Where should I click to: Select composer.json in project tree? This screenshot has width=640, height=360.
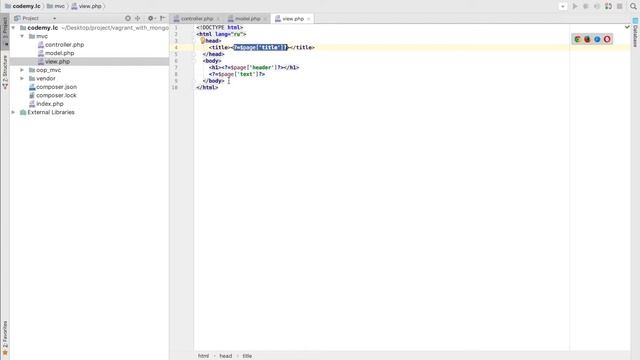point(56,87)
